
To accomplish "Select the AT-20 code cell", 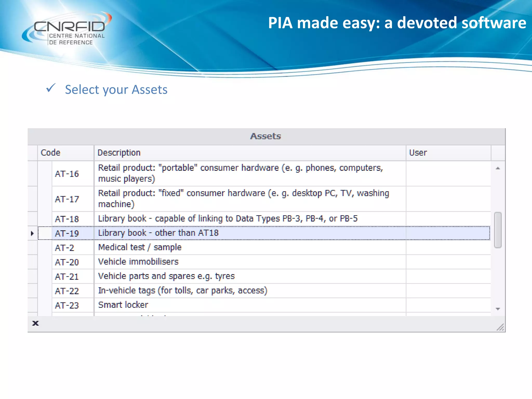I will coord(73,262).
